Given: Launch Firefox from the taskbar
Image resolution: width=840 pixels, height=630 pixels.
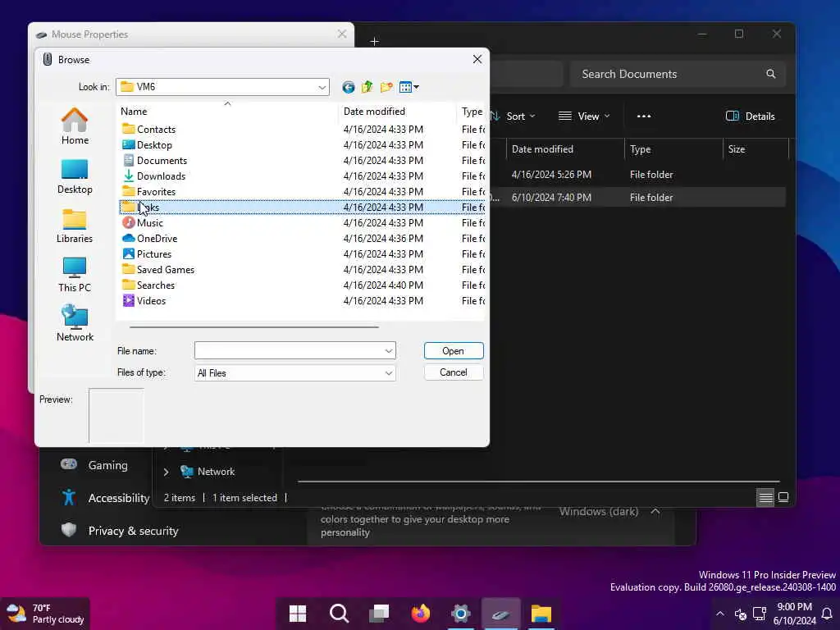Looking at the screenshot, I should tap(421, 614).
